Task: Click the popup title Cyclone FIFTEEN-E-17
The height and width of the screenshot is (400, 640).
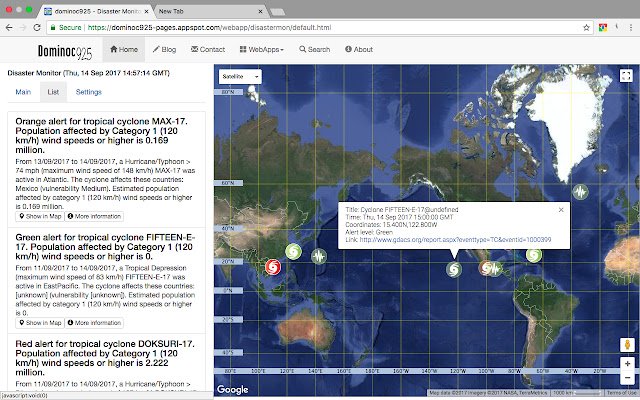Action: (402, 209)
